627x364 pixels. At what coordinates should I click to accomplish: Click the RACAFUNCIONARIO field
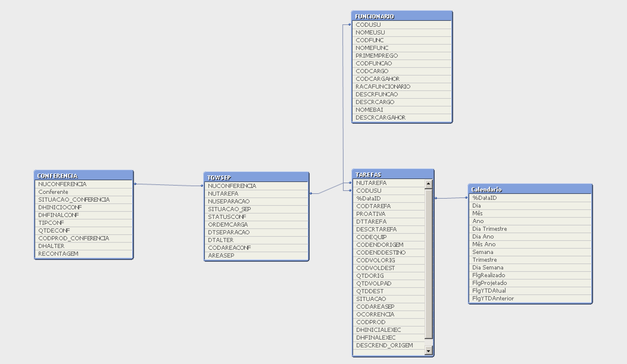[383, 87]
